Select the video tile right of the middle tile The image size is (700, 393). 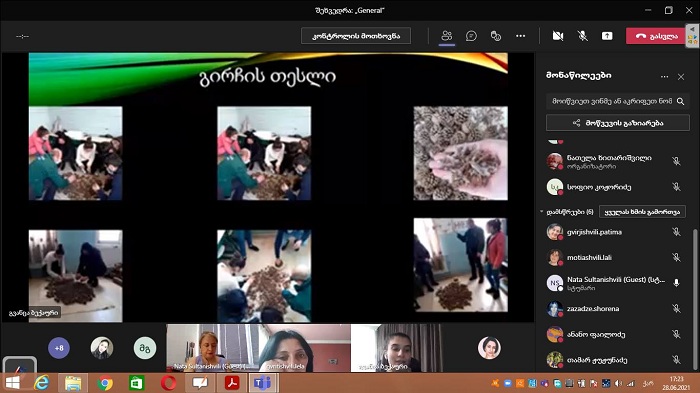396,348
